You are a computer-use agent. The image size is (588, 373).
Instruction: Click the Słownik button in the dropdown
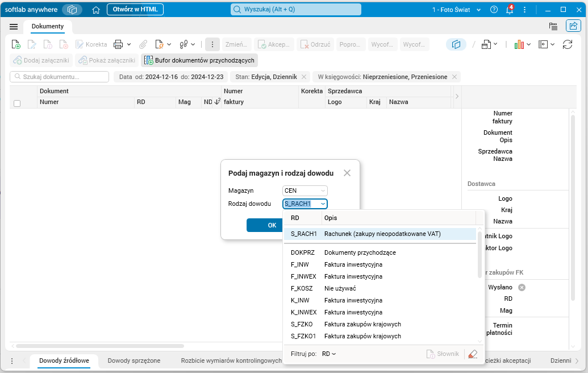click(x=443, y=354)
